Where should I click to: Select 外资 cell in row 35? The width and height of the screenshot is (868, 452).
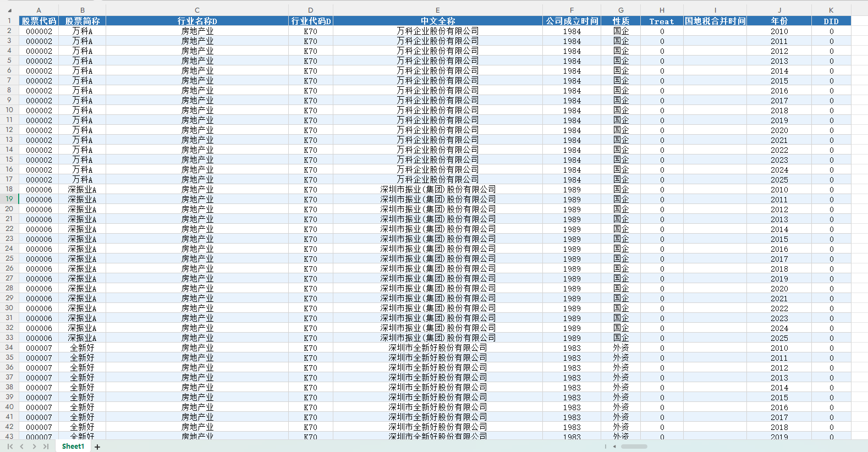pyautogui.click(x=621, y=357)
